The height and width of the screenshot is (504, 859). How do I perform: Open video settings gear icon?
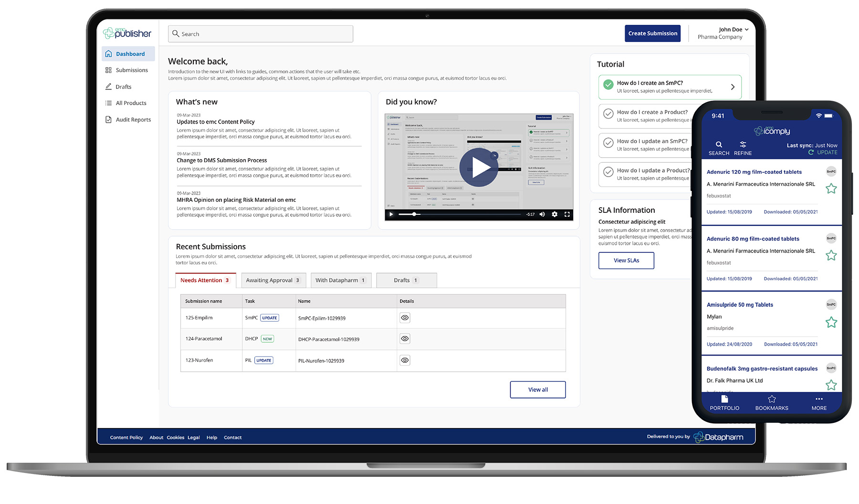[x=555, y=214]
